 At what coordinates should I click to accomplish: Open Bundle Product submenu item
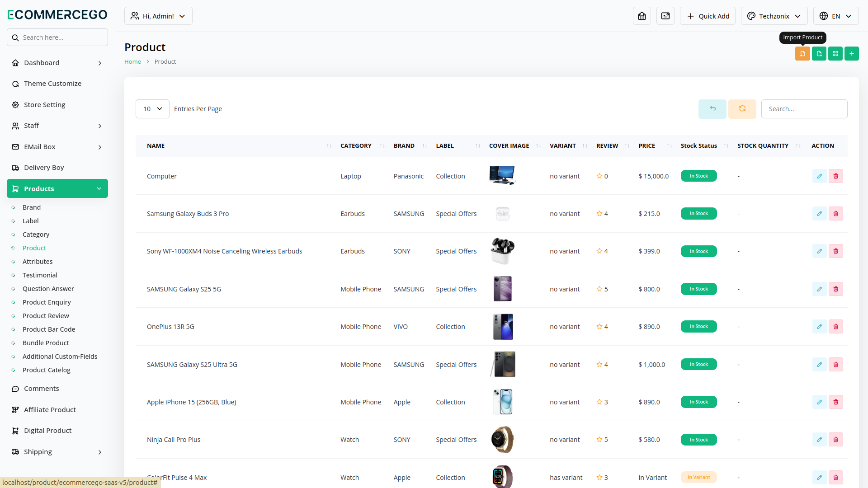(x=46, y=343)
